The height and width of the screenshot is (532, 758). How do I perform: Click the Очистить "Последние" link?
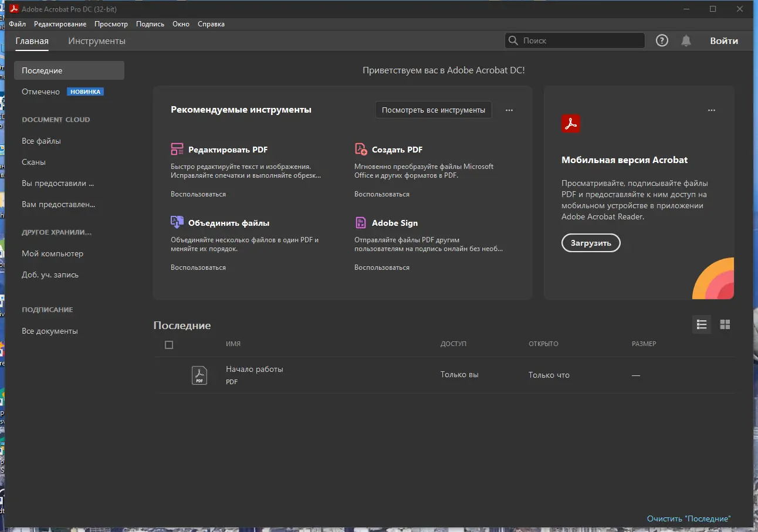(x=689, y=519)
